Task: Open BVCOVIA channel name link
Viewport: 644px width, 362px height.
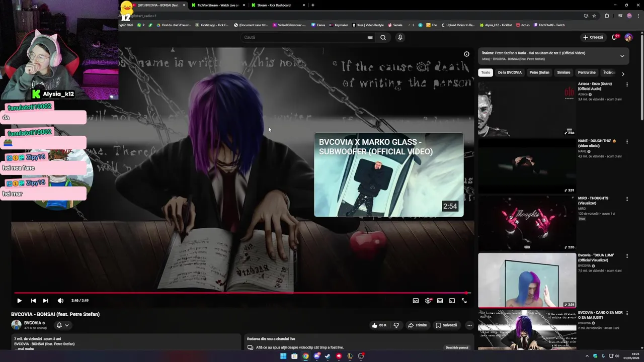Action: tap(33, 323)
